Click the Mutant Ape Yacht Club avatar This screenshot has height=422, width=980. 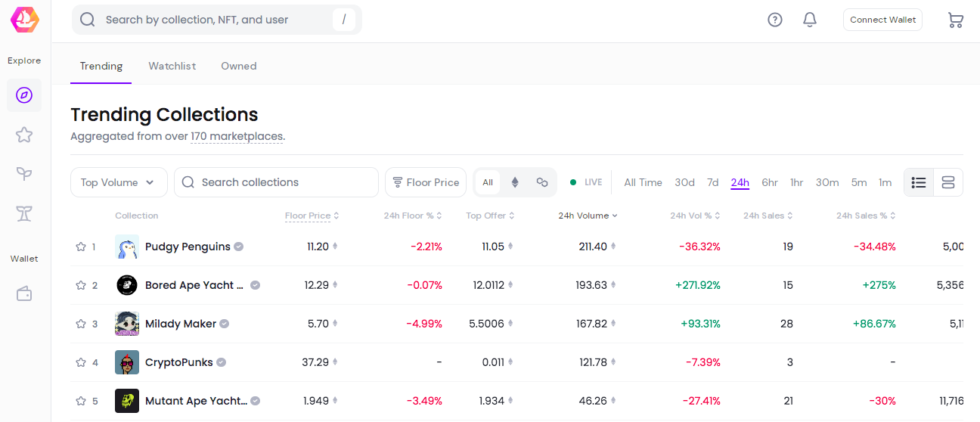click(x=127, y=401)
